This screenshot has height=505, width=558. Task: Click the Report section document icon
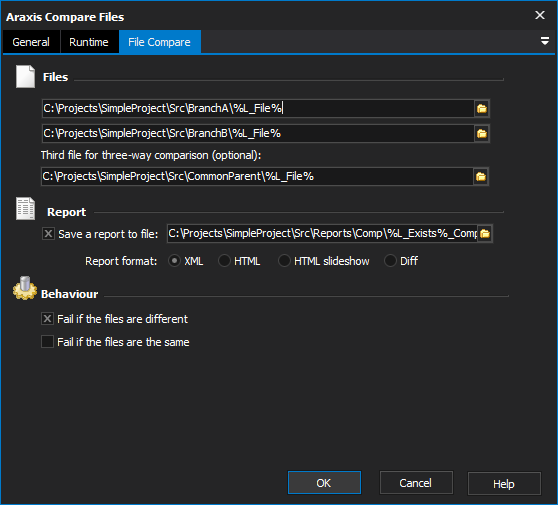tap(25, 209)
